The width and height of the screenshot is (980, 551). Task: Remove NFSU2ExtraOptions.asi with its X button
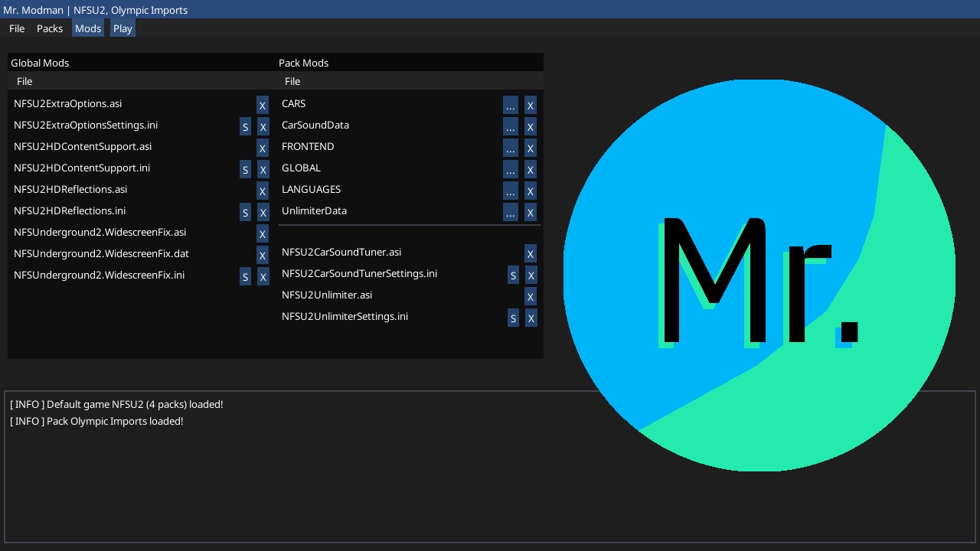(263, 106)
